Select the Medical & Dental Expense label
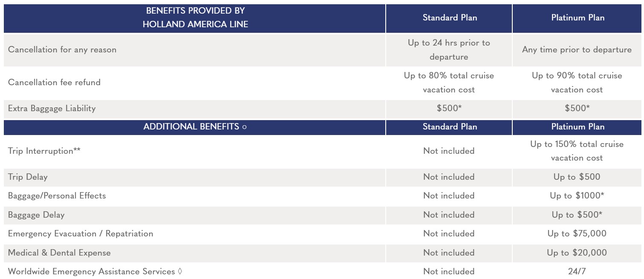Screen dimensions: 644x279 coord(59,253)
